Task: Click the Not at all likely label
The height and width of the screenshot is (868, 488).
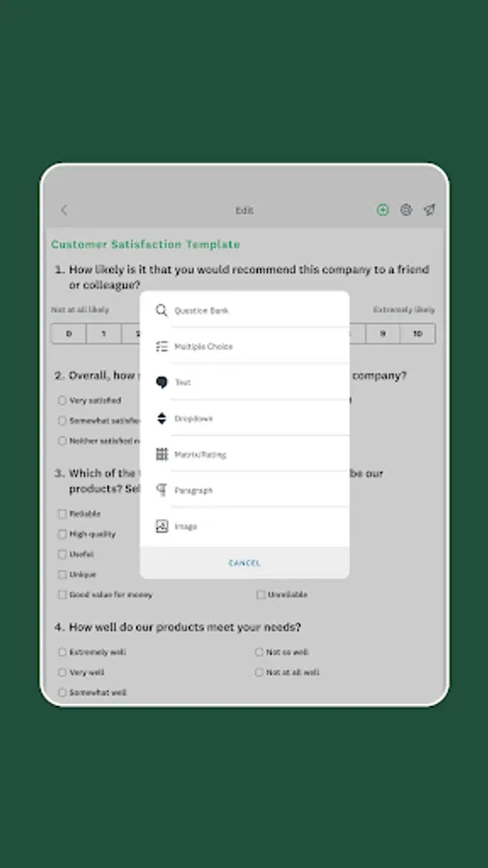Action: tap(80, 310)
